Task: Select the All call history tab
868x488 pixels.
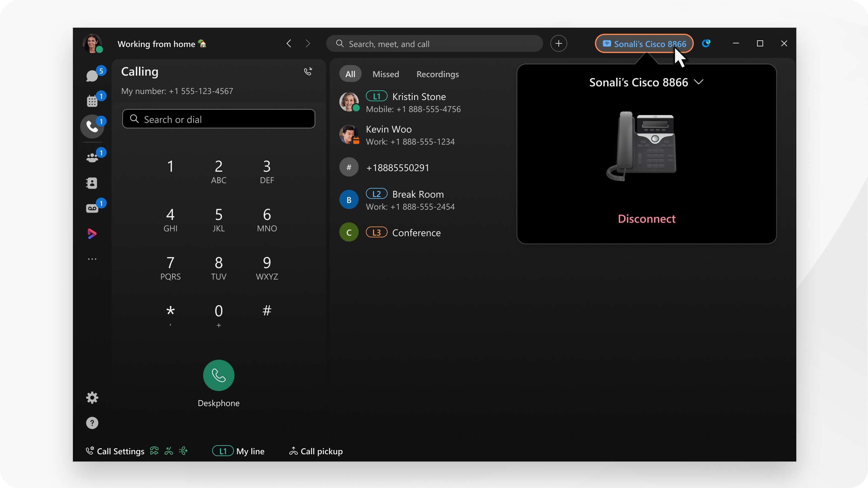Action: (x=350, y=74)
